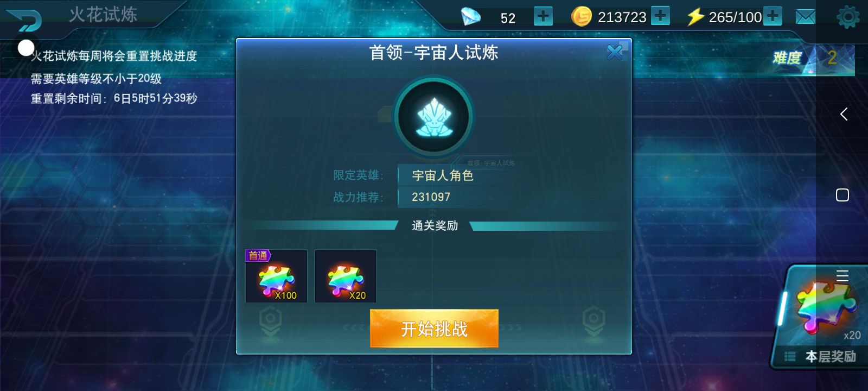Open the settings gear icon
Screen dimensions: 868x391
tap(848, 17)
